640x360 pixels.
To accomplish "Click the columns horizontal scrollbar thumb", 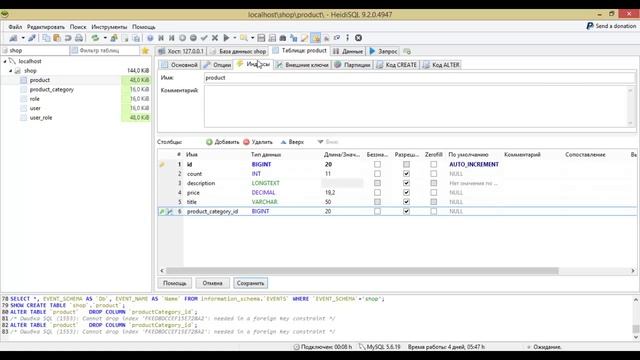I will click(x=362, y=271).
